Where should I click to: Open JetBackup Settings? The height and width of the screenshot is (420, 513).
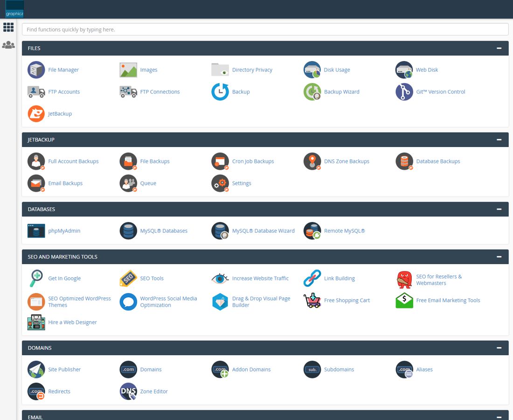pos(242,183)
